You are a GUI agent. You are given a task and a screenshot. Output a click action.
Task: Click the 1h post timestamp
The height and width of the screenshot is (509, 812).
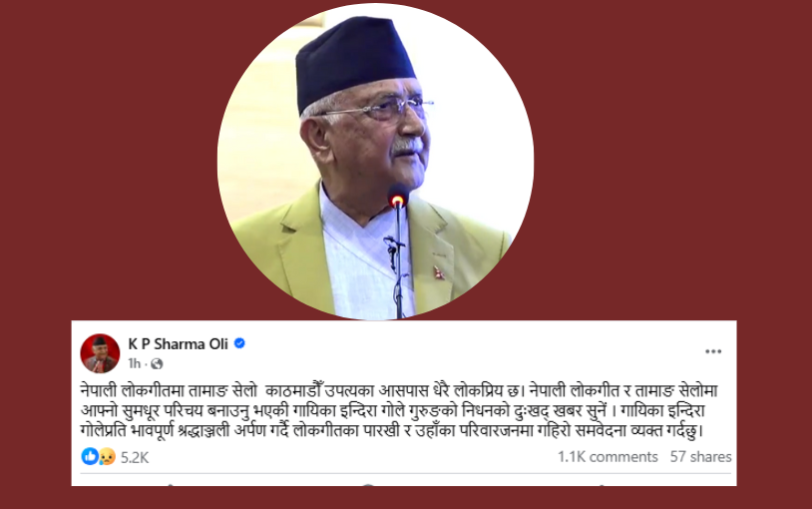134,364
